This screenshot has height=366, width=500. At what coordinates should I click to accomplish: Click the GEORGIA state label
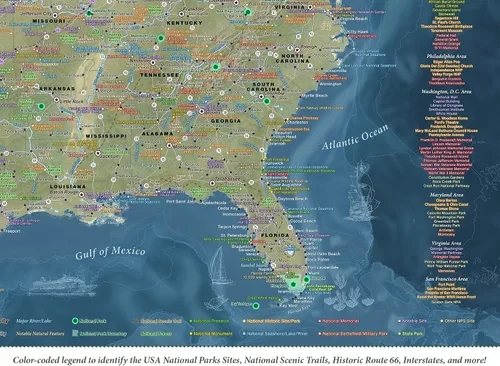(226, 121)
